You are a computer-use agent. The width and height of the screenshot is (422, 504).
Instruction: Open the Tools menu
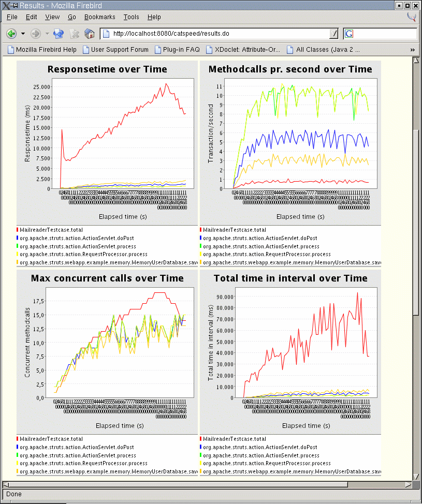[131, 17]
